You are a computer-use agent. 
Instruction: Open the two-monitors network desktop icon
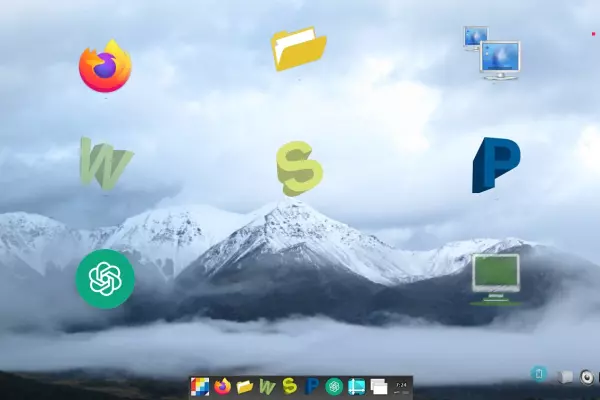tap(492, 53)
